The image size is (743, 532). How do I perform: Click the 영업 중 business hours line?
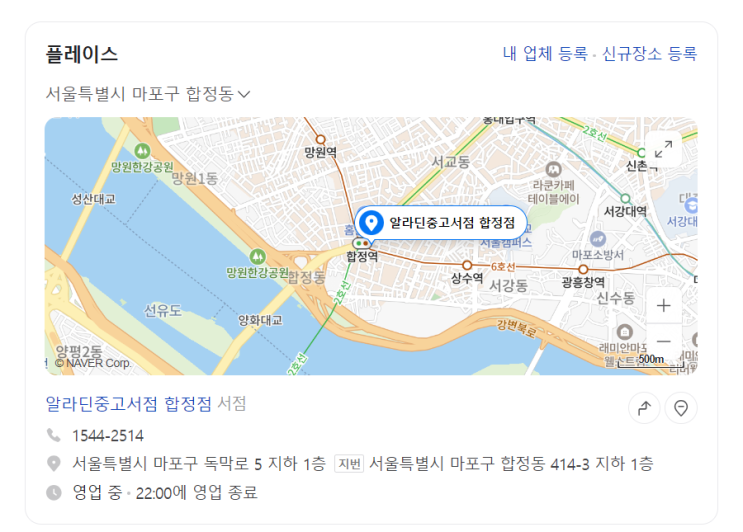(x=164, y=493)
